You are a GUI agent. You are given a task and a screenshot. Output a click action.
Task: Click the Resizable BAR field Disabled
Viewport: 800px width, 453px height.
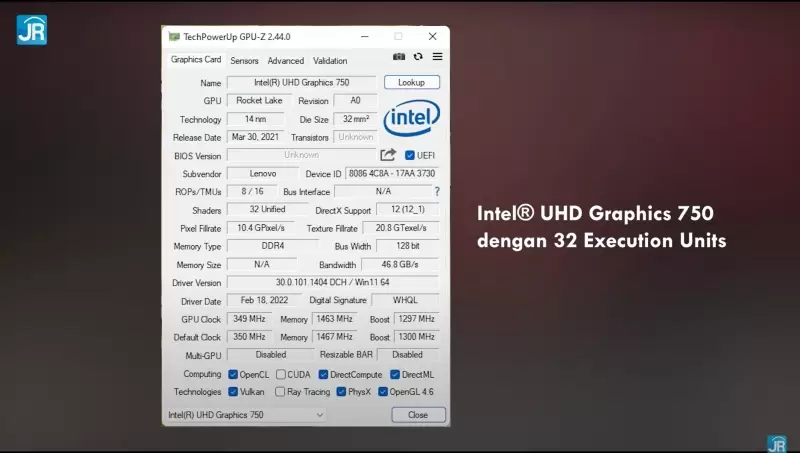407,355
